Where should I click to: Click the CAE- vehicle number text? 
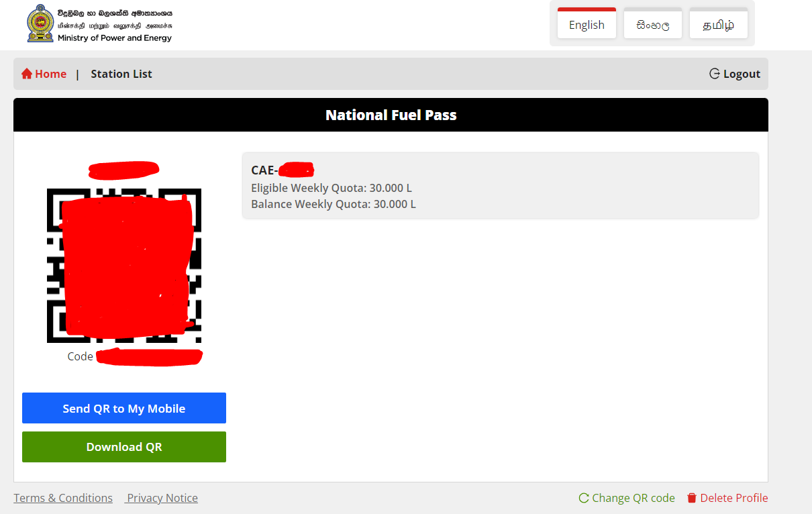click(x=264, y=170)
